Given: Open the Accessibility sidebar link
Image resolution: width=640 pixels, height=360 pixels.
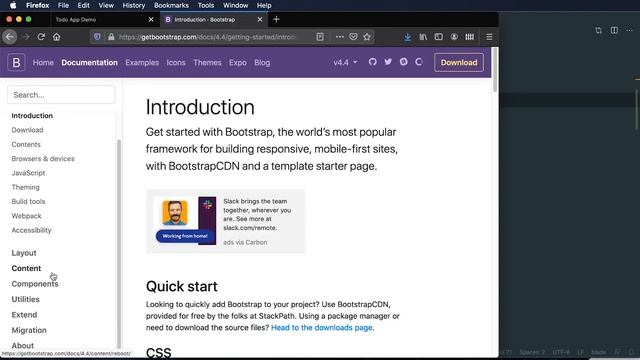Looking at the screenshot, I should point(31,230).
